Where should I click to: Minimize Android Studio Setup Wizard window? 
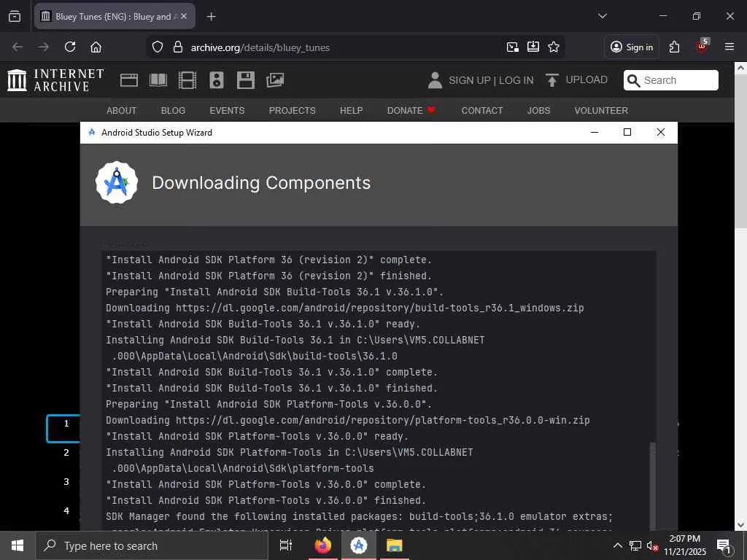point(594,133)
